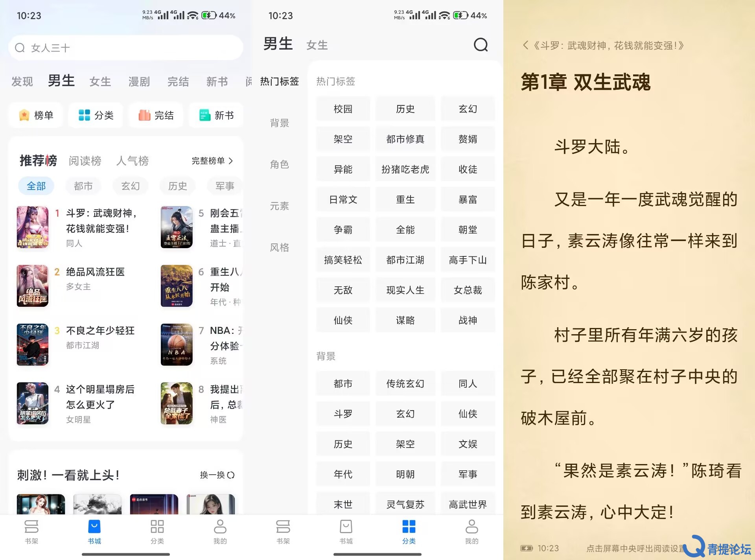755x560 pixels.
Task: Open the 分类 grid icon button
Action: coord(96,115)
